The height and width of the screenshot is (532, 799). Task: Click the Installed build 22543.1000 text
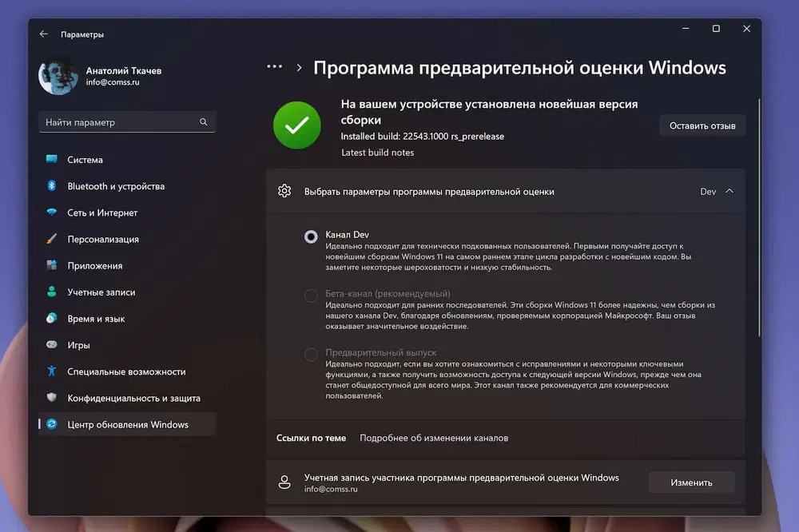point(423,136)
